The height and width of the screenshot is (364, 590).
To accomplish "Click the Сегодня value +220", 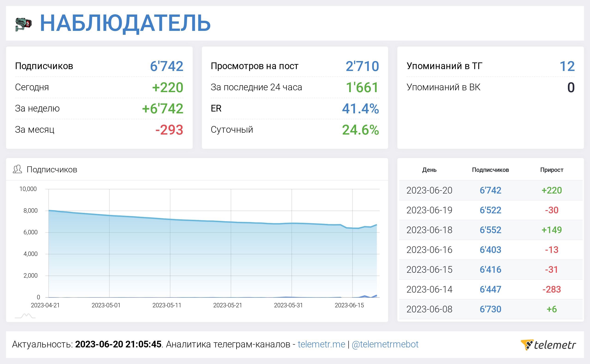I will (168, 87).
